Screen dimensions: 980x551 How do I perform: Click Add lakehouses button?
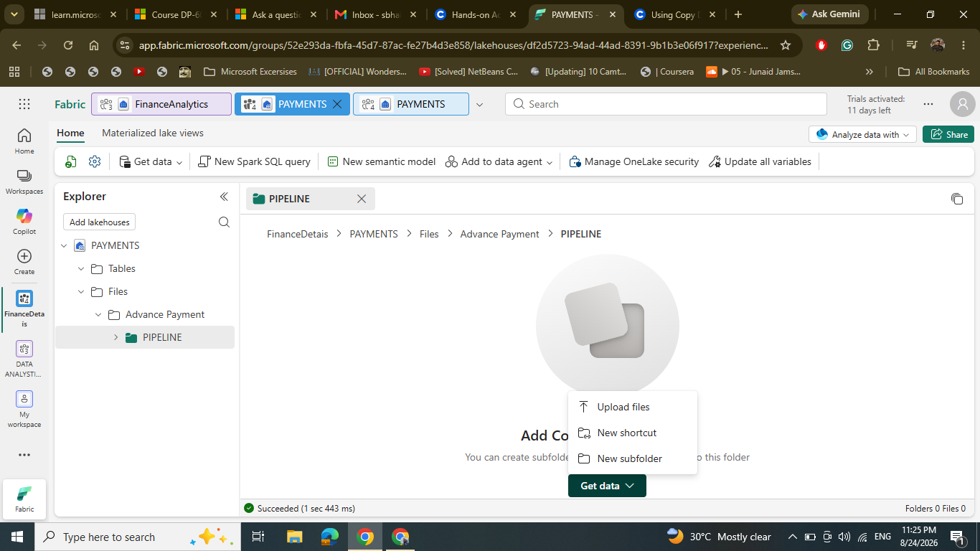[100, 222]
